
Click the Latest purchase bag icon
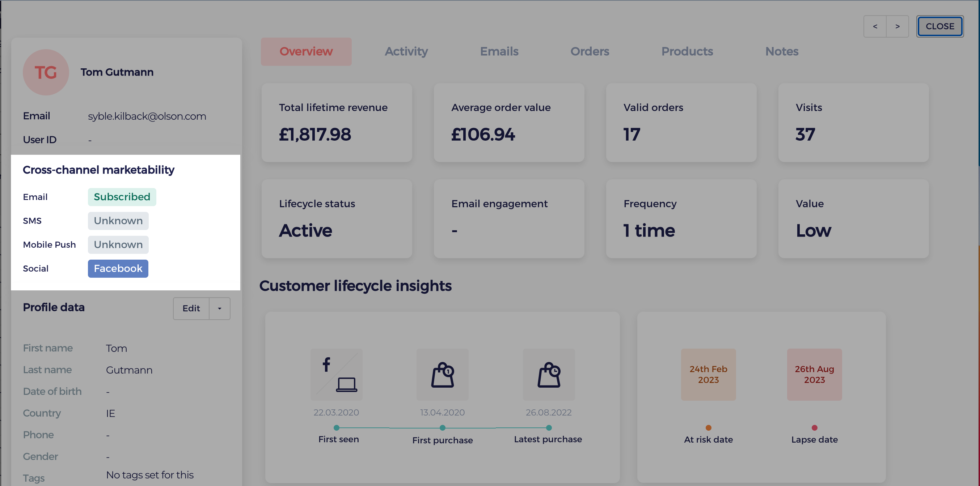pyautogui.click(x=549, y=374)
